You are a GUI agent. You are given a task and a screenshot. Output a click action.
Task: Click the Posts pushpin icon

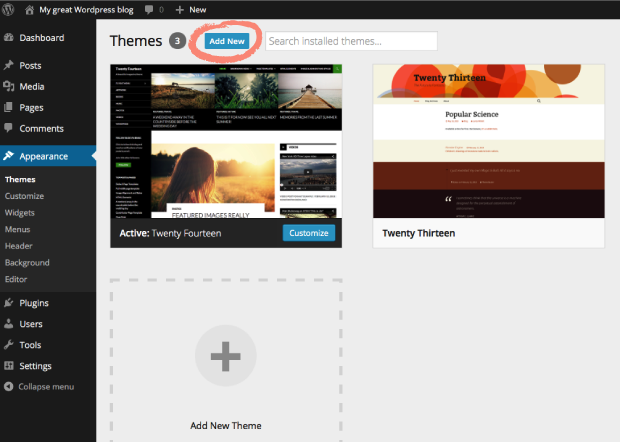(x=9, y=65)
